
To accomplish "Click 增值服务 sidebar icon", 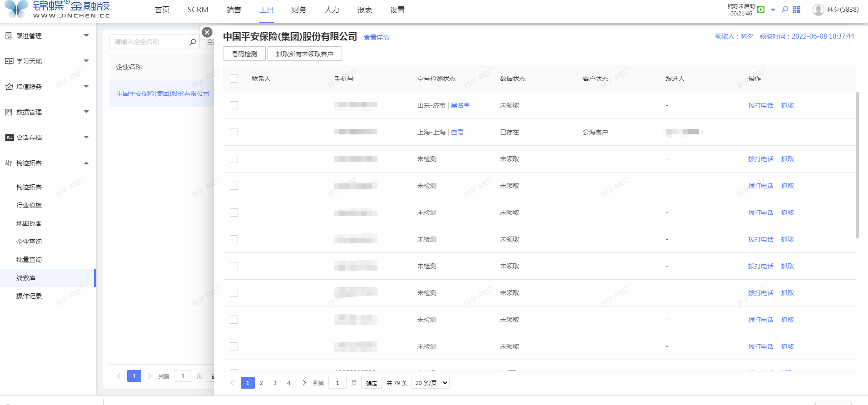I will click(9, 87).
